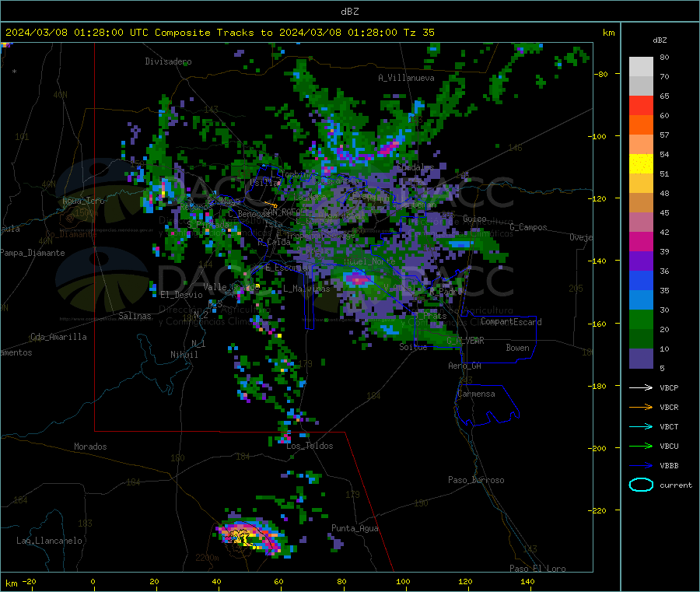
Task: Click the green VBCU arrow in legend
Action: coord(641,446)
